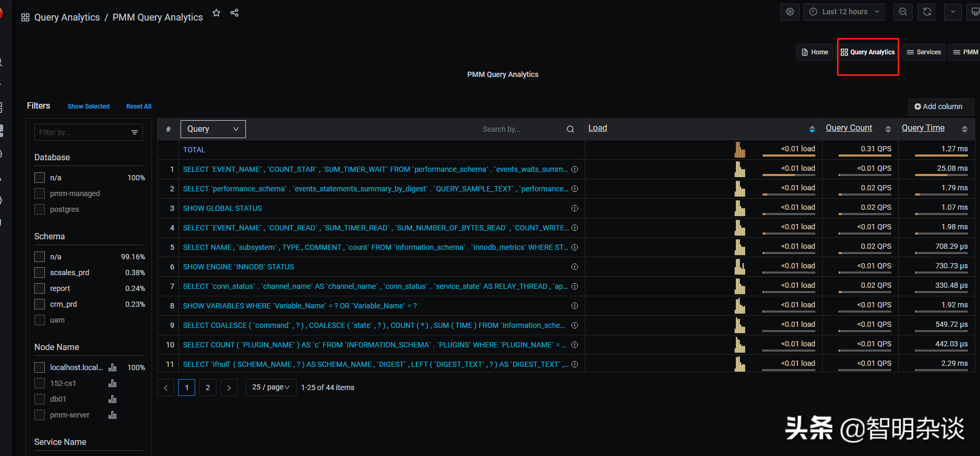Open the 152-cs1 node dashboard chart icon
This screenshot has height=456, width=980.
(112, 383)
